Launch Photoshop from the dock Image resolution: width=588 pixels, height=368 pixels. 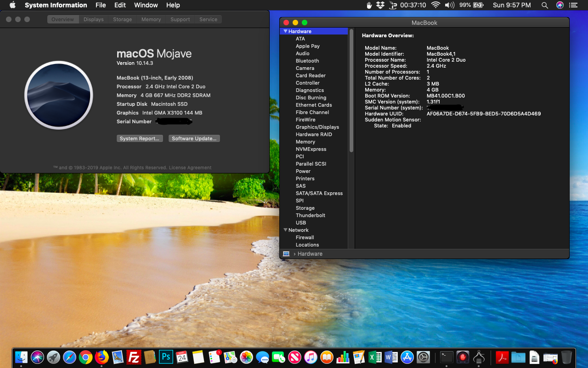(166, 357)
